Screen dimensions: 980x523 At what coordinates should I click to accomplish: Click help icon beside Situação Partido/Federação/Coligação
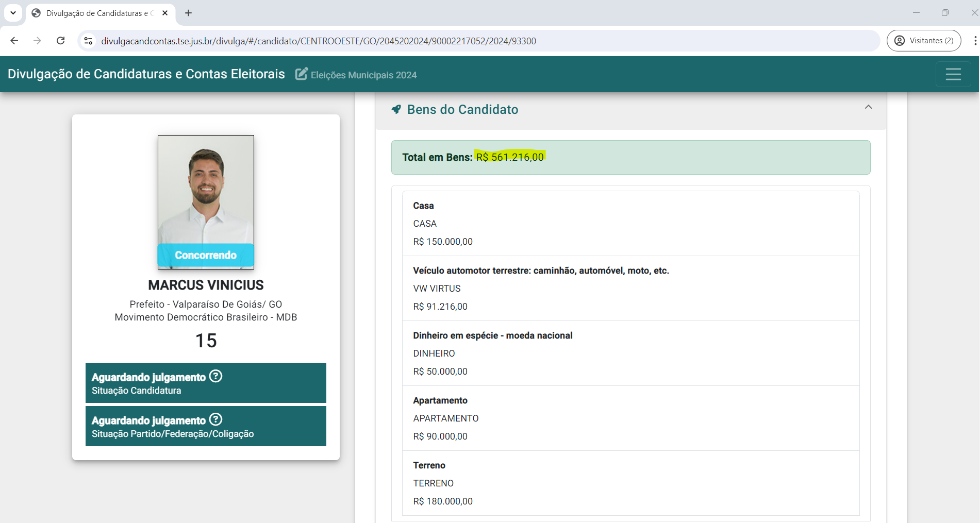(x=216, y=419)
